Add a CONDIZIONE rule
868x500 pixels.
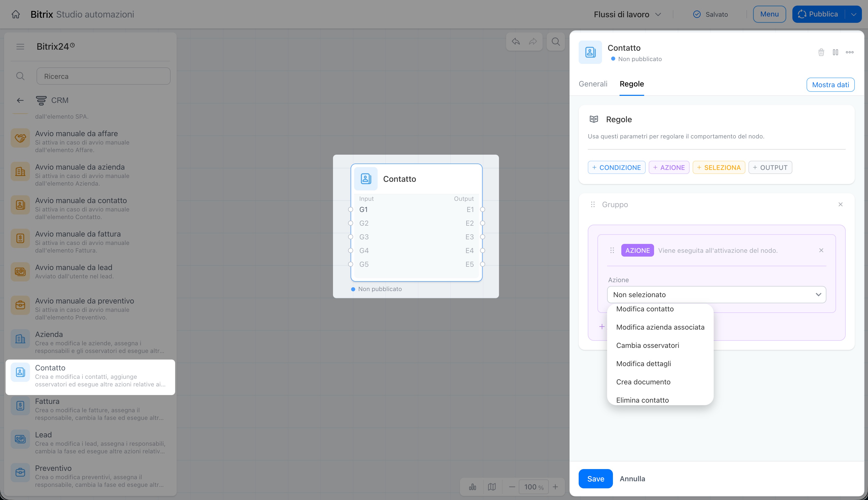coord(616,168)
